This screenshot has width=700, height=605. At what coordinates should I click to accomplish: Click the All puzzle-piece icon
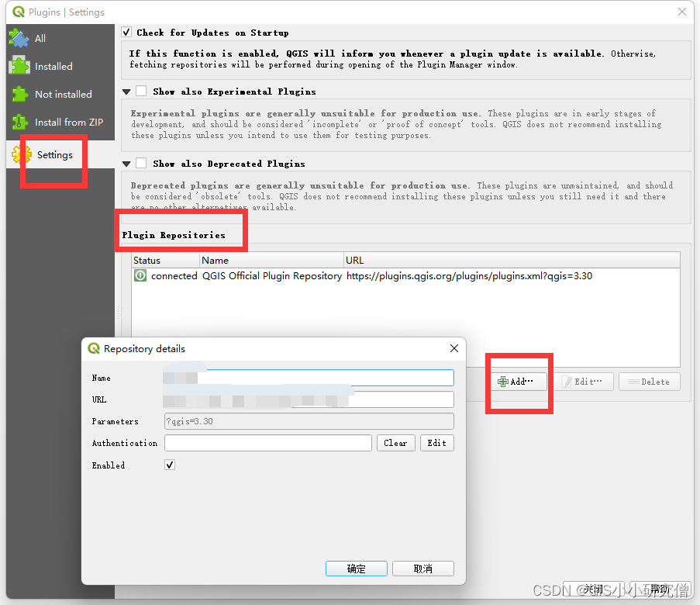19,39
